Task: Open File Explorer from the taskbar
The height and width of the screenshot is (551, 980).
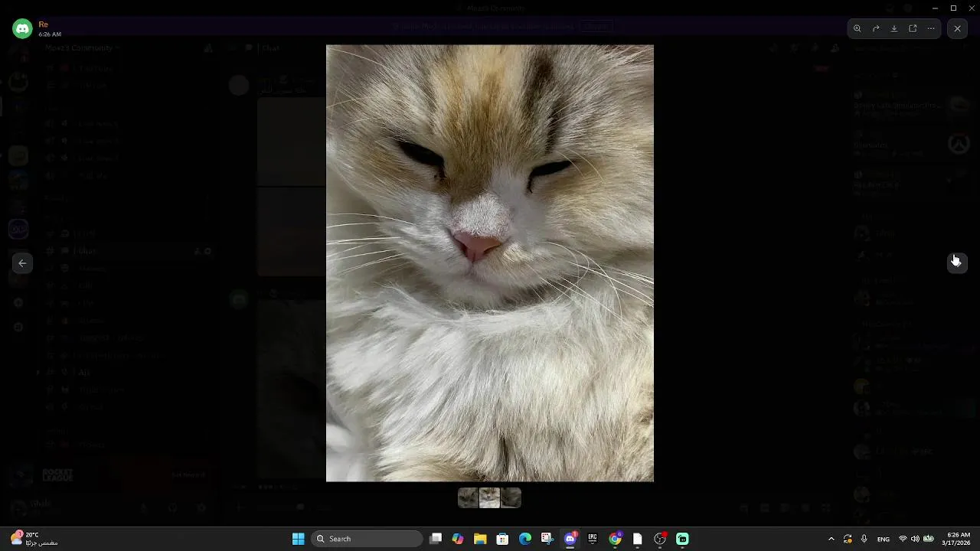Action: tap(480, 539)
